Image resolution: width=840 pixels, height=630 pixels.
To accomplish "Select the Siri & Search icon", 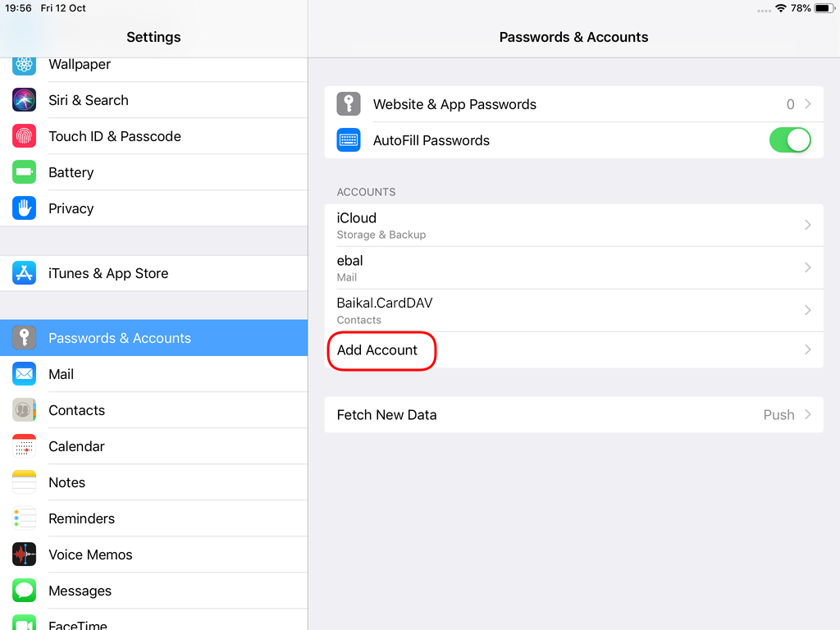I will [x=24, y=99].
